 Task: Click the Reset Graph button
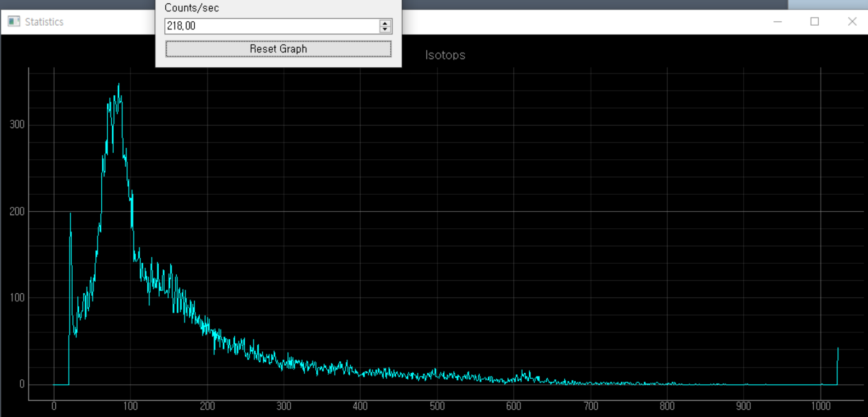click(x=279, y=49)
